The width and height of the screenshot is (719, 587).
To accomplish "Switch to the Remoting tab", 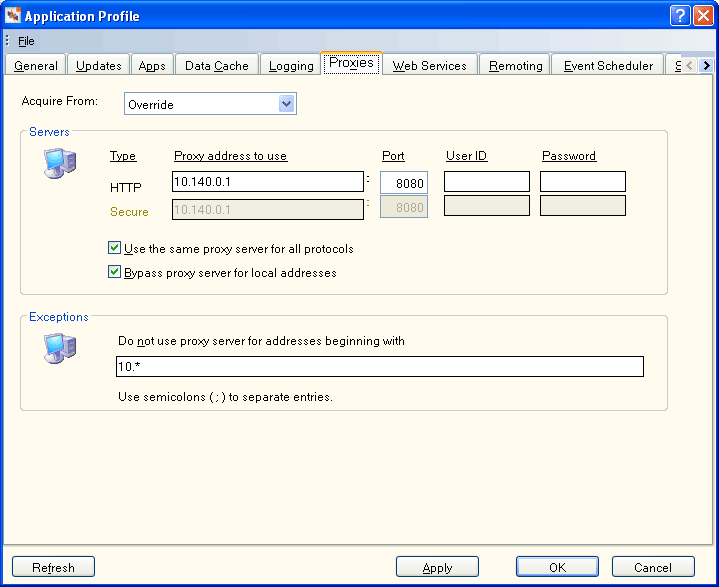I will (x=515, y=66).
